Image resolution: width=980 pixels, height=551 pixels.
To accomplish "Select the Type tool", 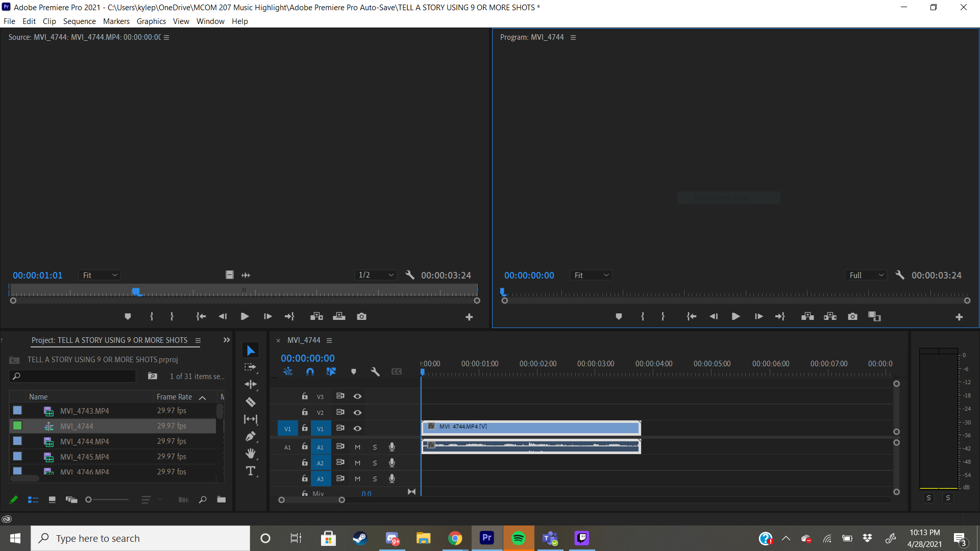I will tap(250, 471).
